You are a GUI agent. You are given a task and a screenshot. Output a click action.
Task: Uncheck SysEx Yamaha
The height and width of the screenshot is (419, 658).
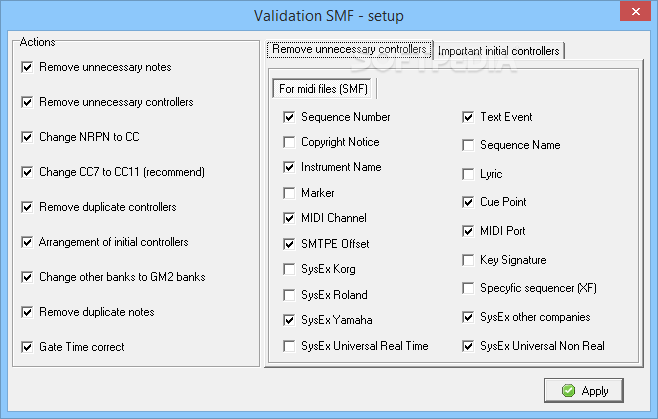[289, 320]
